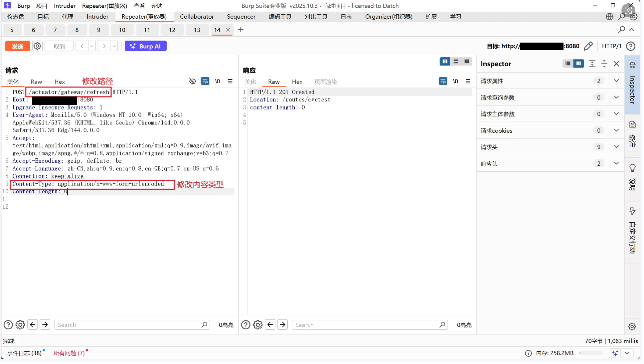This screenshot has width=644, height=364.
Task: Select the first Inspector layout icon
Action: (568, 64)
